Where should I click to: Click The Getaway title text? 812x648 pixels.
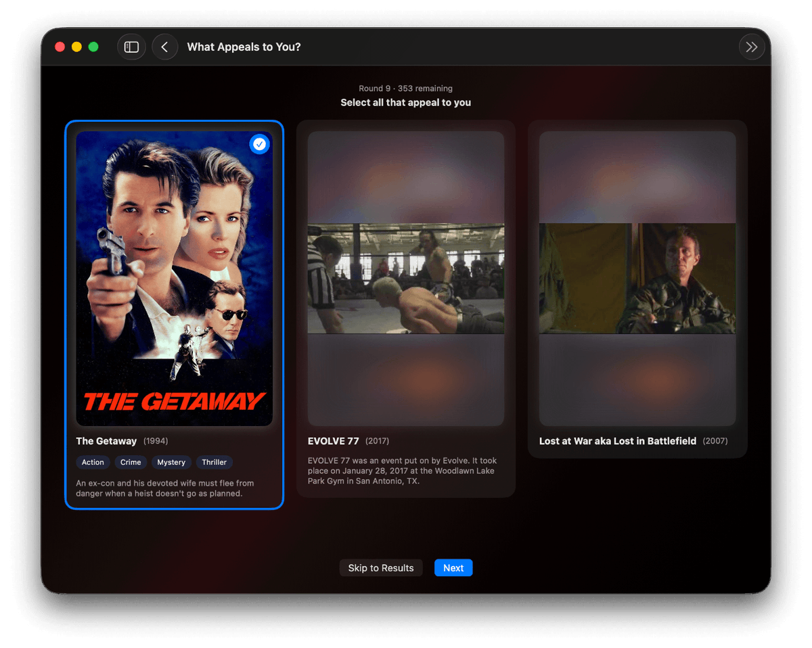106,441
